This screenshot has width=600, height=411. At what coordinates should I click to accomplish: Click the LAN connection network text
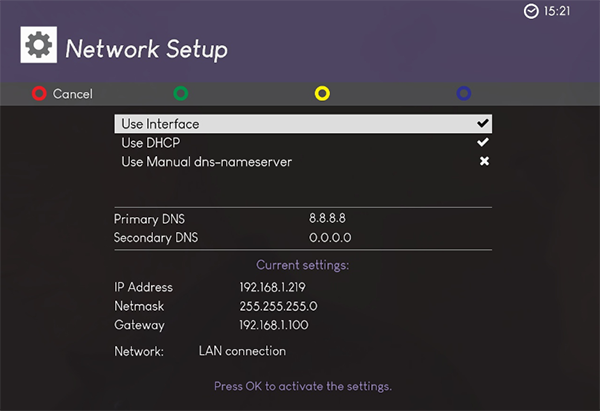(x=242, y=351)
